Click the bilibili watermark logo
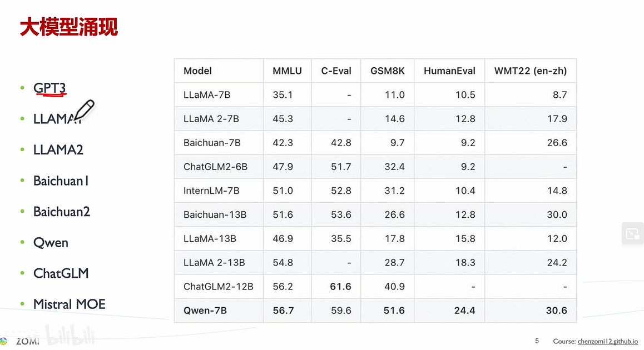This screenshot has height=350, width=644. [x=70, y=336]
